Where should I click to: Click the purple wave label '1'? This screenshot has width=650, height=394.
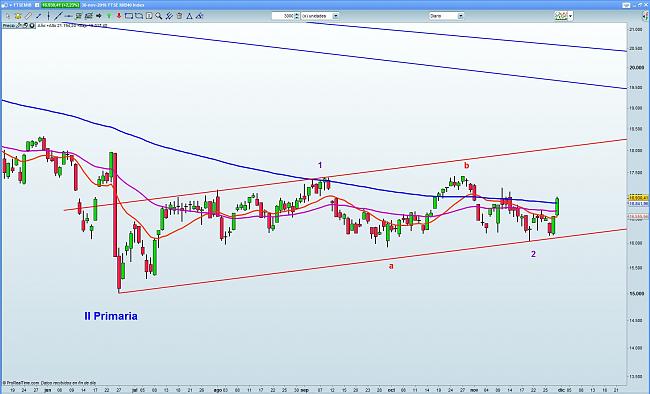click(x=320, y=165)
